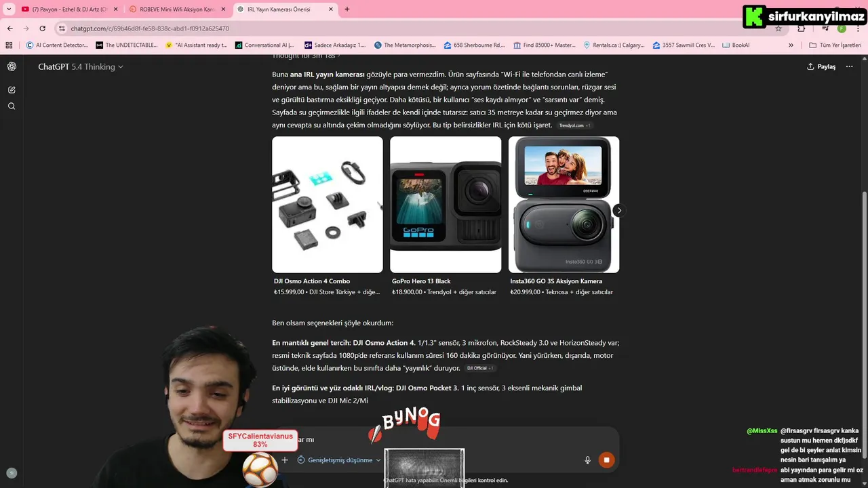Open the green Chrome profile avatar
868x488 pixels.
point(842,28)
